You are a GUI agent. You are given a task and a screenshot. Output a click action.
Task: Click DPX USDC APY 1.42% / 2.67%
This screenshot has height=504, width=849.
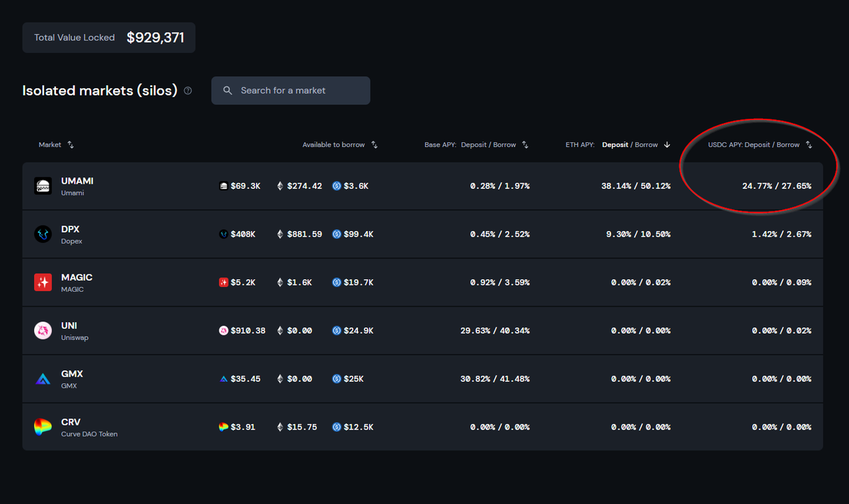click(782, 234)
